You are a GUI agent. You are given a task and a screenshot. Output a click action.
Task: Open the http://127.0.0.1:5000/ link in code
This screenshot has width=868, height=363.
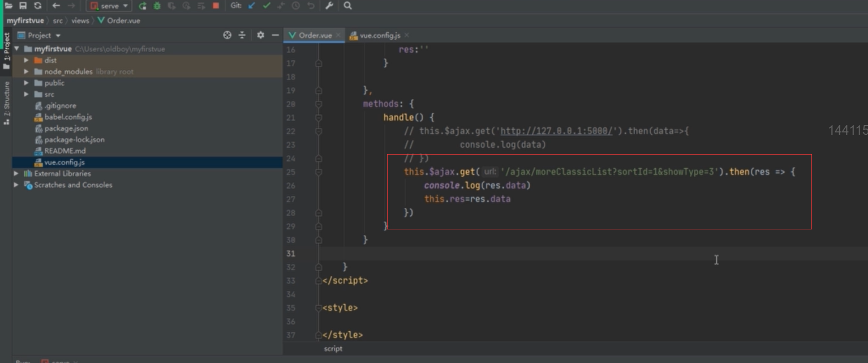click(x=557, y=131)
